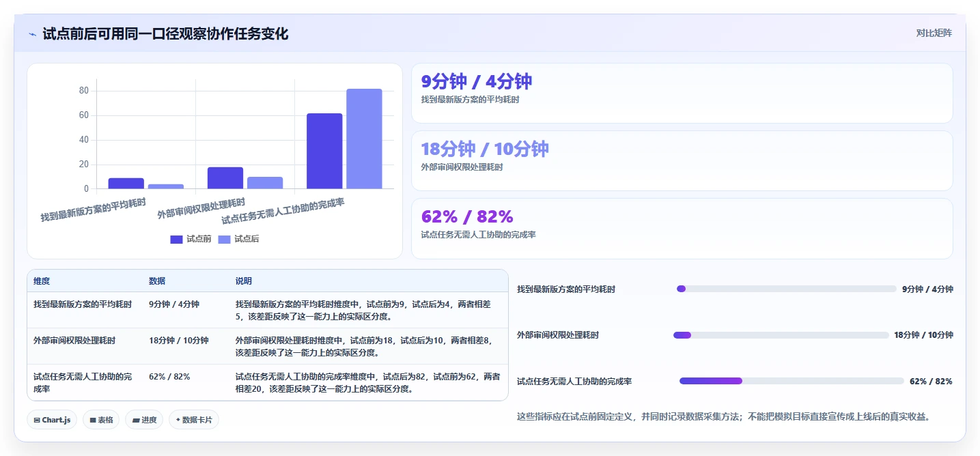
Task: Click progress value 9分钟 / 4分钟
Action: pos(927,289)
